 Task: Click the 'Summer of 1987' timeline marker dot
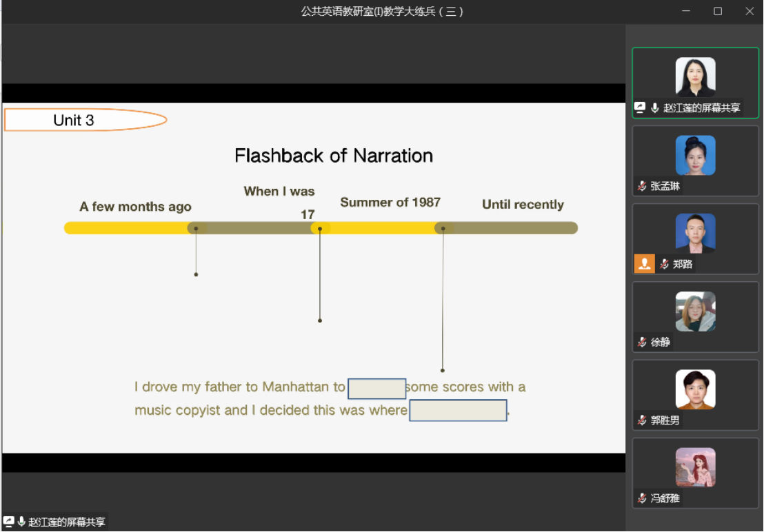tap(443, 228)
